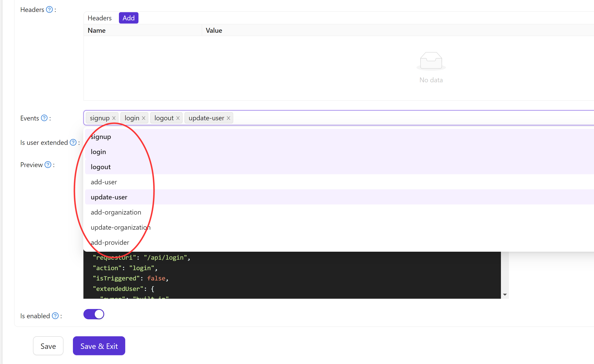Open the Events help tooltip
This screenshot has height=364, width=594.
44,118
